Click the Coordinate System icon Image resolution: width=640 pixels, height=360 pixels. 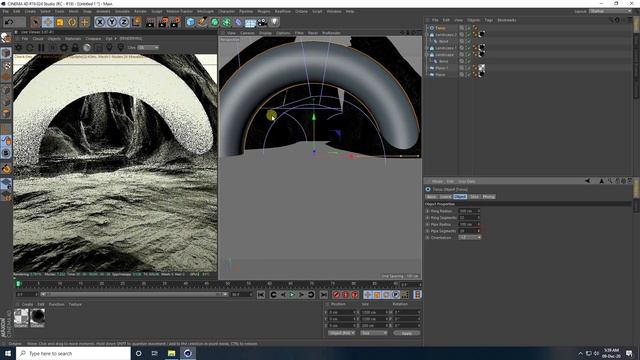point(136,22)
